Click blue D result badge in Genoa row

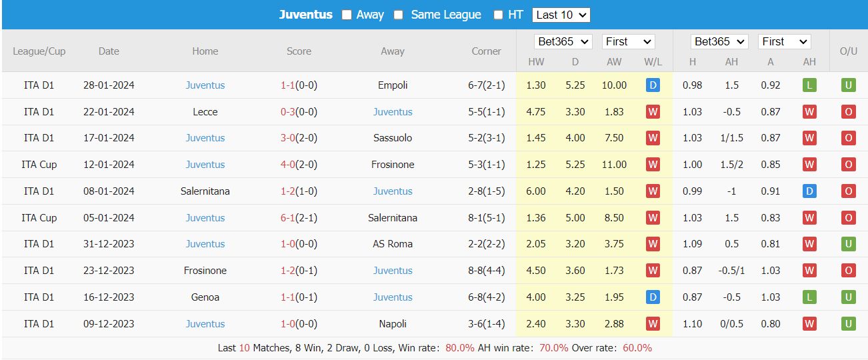coord(653,297)
